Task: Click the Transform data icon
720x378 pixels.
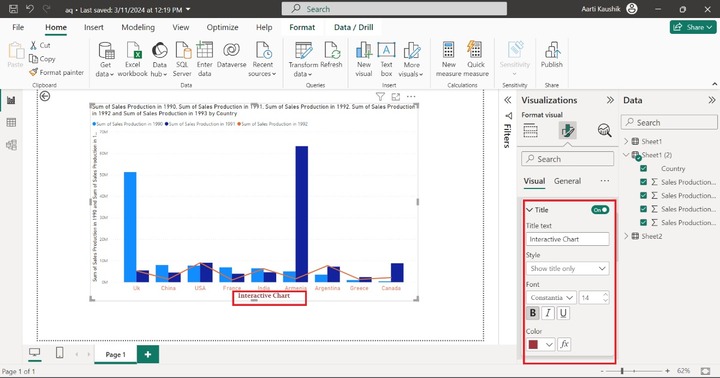Action: [x=304, y=51]
